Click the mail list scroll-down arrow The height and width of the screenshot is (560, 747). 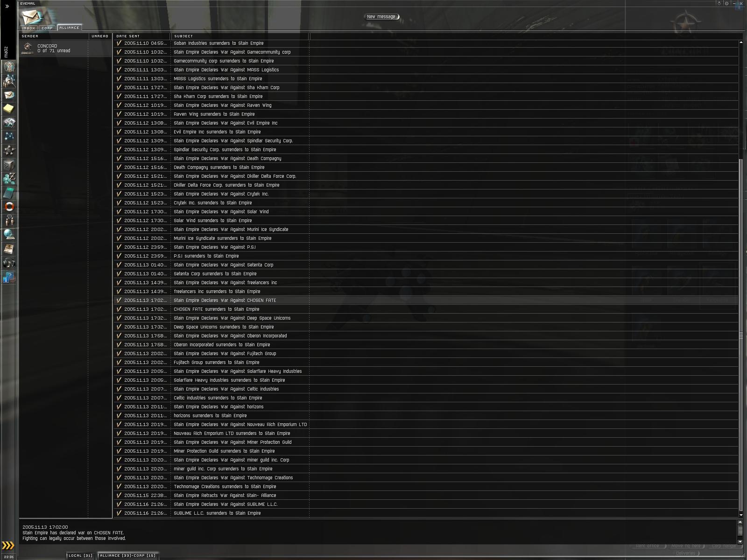pyautogui.click(x=741, y=515)
